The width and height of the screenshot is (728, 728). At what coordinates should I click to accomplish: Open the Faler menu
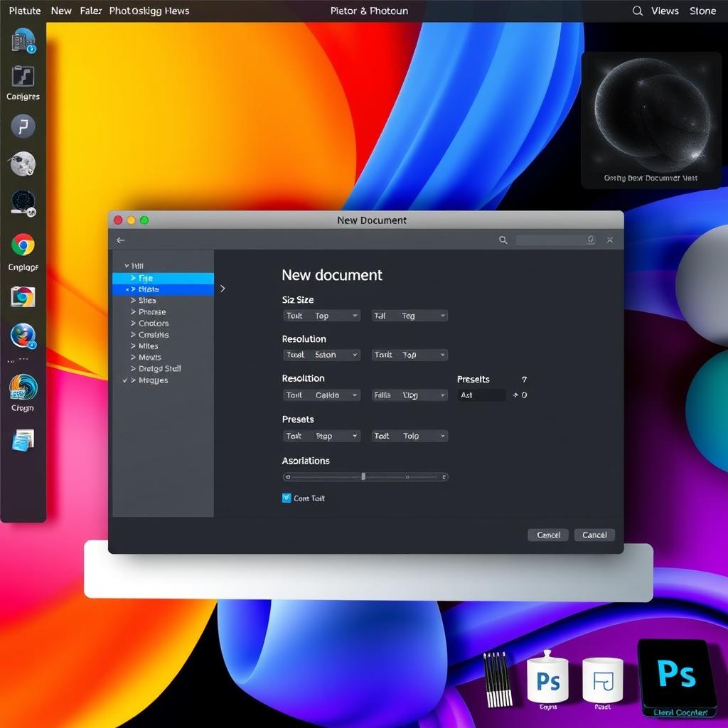tap(90, 11)
